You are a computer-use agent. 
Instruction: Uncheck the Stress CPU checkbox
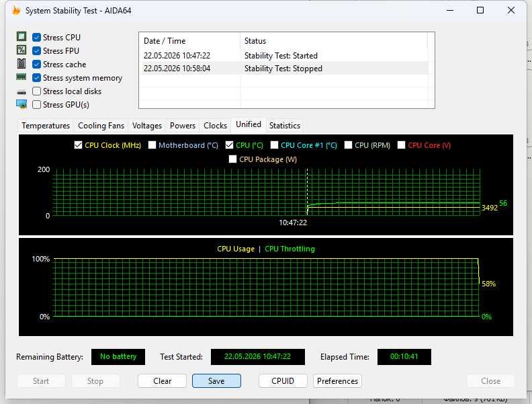coord(37,38)
